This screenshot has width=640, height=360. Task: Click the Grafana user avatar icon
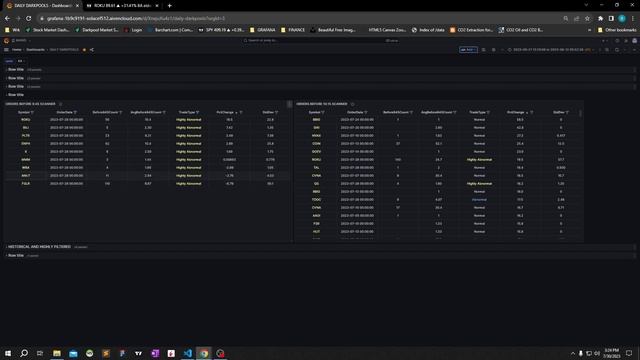pos(634,41)
